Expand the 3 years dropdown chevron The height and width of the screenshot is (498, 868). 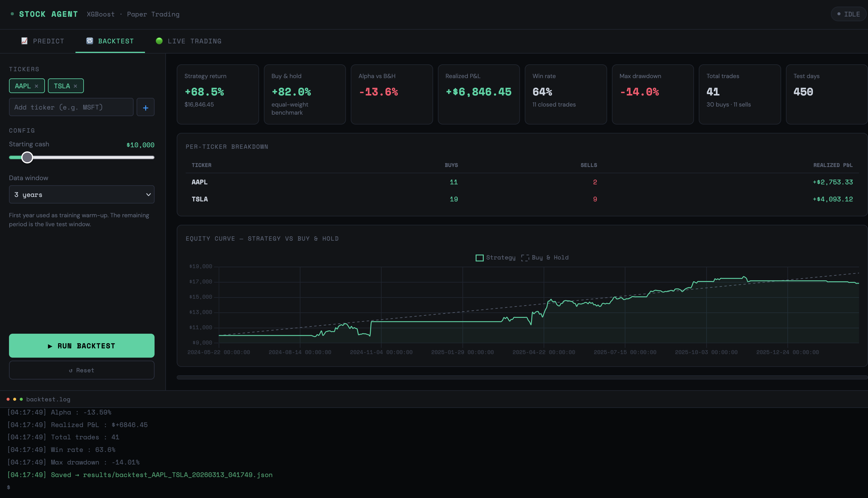pyautogui.click(x=148, y=195)
